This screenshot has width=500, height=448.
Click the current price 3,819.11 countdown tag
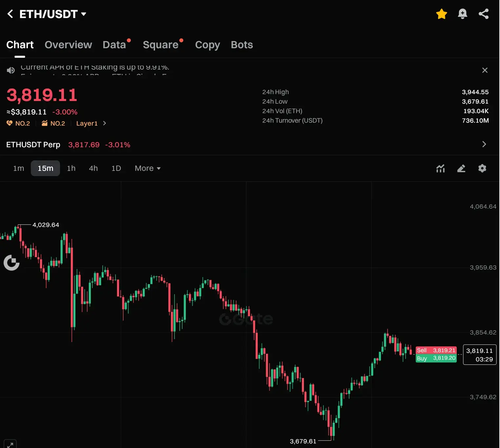[480, 355]
